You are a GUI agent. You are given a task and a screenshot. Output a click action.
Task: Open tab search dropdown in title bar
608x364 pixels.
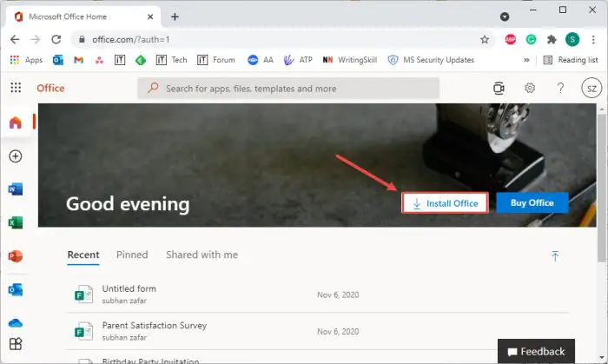[x=505, y=17]
